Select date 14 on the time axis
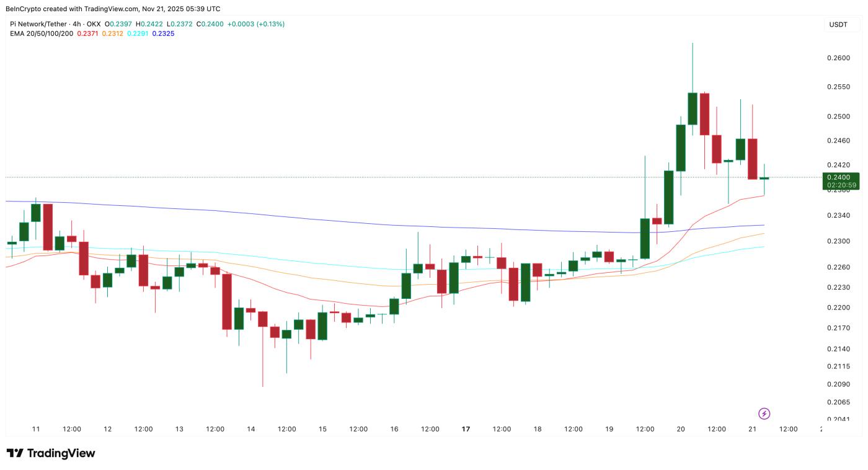Screen dimensions: 868x470 (x=250, y=429)
